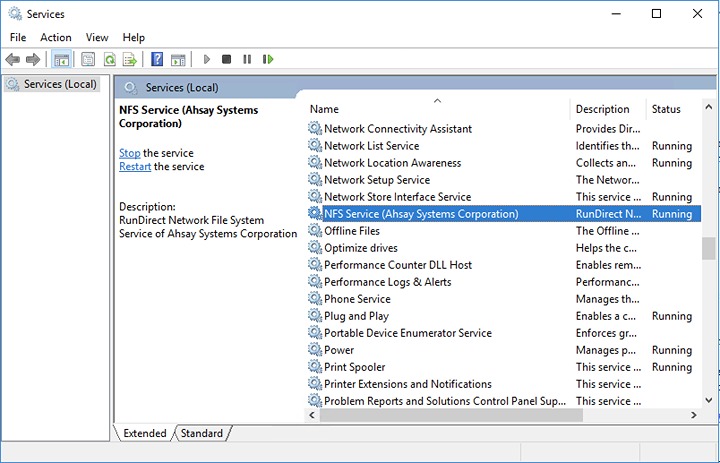
Task: Open the Action menu
Action: point(56,37)
